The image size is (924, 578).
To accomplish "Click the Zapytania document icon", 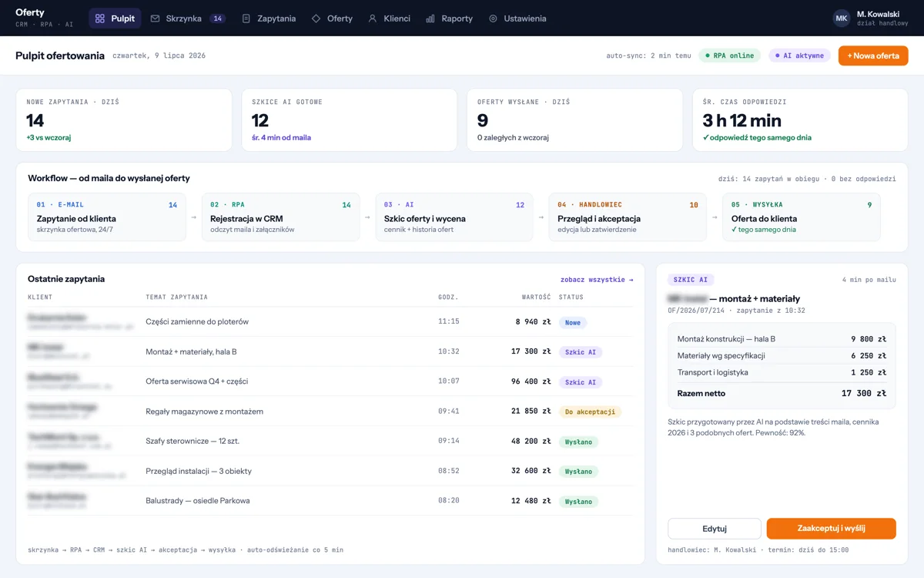I will coord(246,18).
